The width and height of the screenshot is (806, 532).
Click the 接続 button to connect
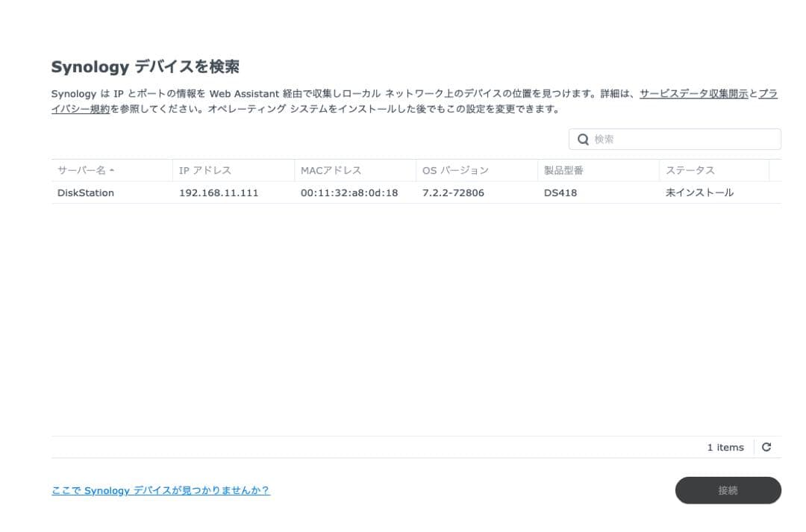point(728,490)
